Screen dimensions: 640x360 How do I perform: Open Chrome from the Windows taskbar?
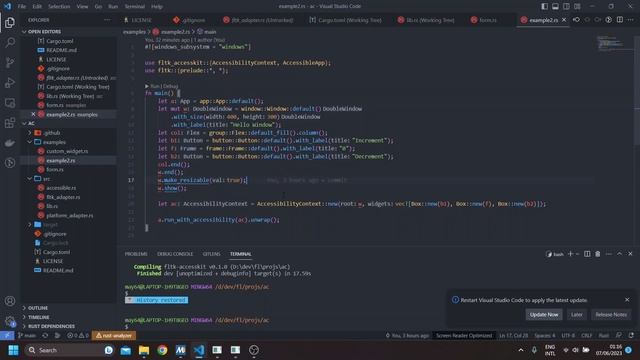point(162,350)
